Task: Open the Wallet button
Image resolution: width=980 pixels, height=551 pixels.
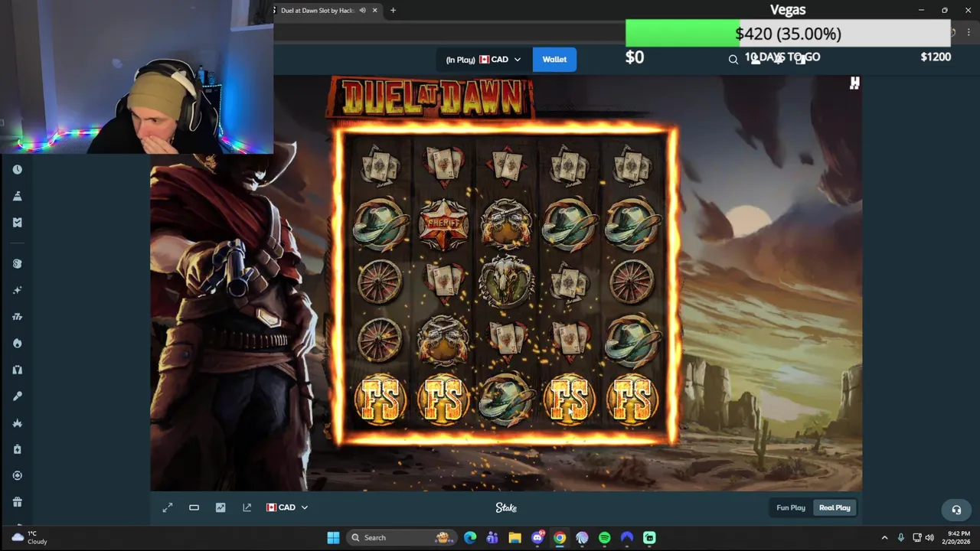Action: [554, 60]
